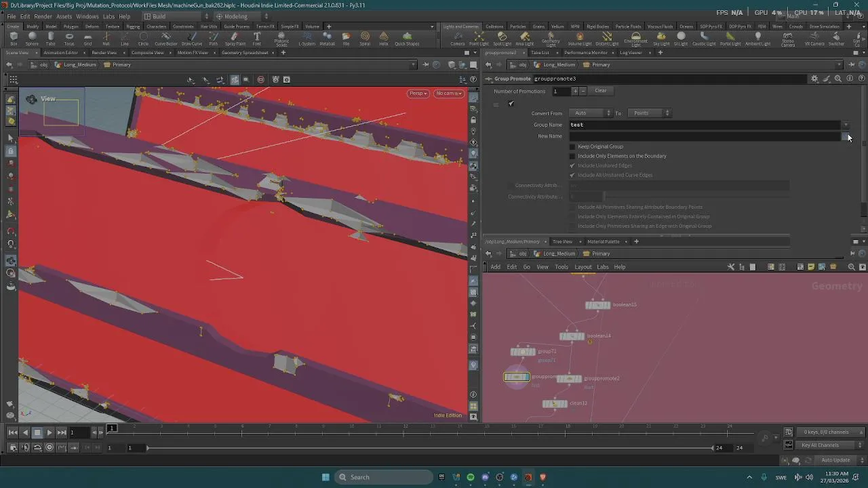Open the To Points dropdown
868x488 pixels.
[x=649, y=113]
